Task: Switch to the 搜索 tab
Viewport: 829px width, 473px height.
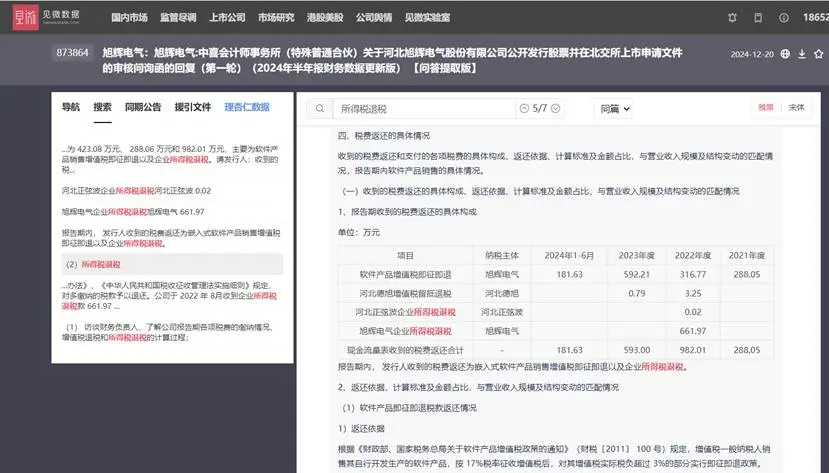Action: click(x=103, y=107)
